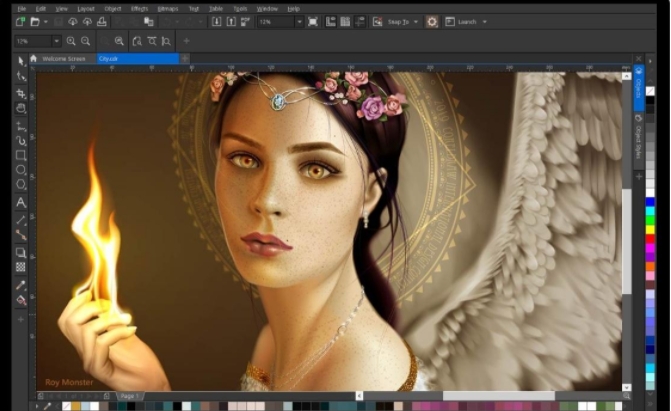Select the Transparency tool
Image resolution: width=671 pixels, height=411 pixels.
coord(21,267)
